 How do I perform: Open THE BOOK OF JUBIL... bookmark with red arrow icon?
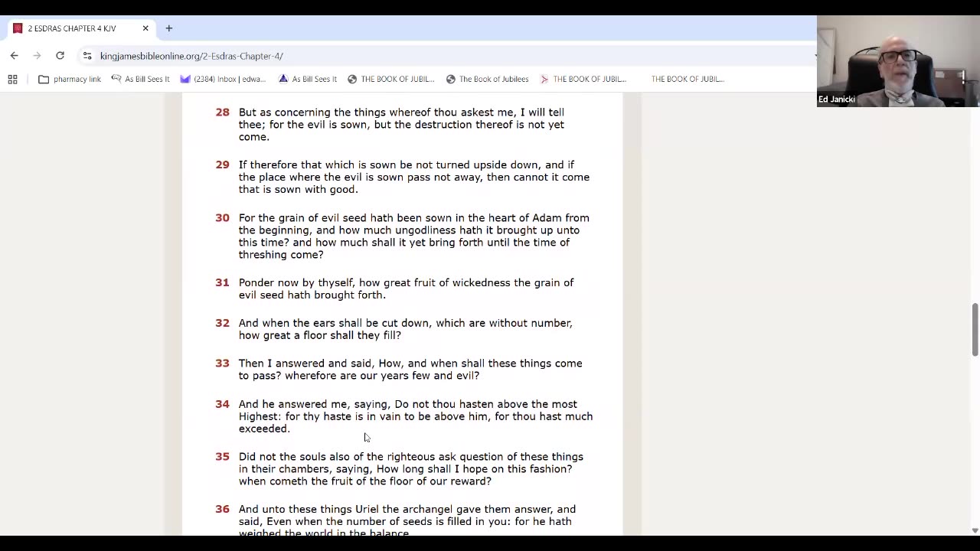(583, 79)
